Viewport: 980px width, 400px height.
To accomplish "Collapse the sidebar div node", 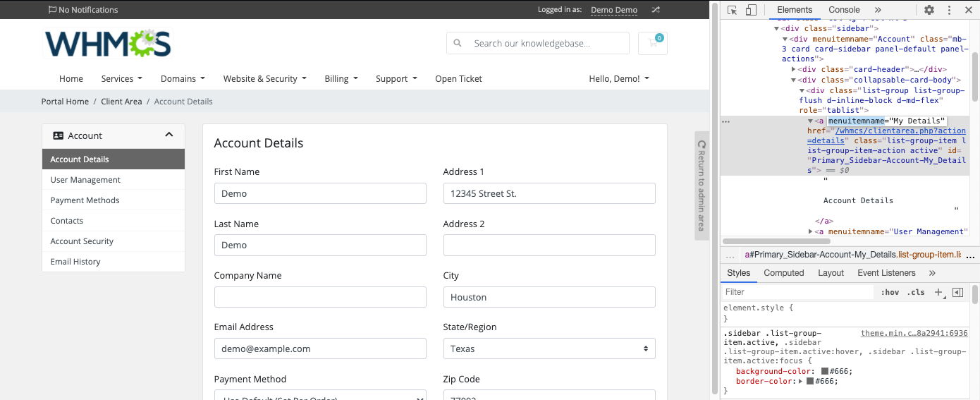I will 777,28.
